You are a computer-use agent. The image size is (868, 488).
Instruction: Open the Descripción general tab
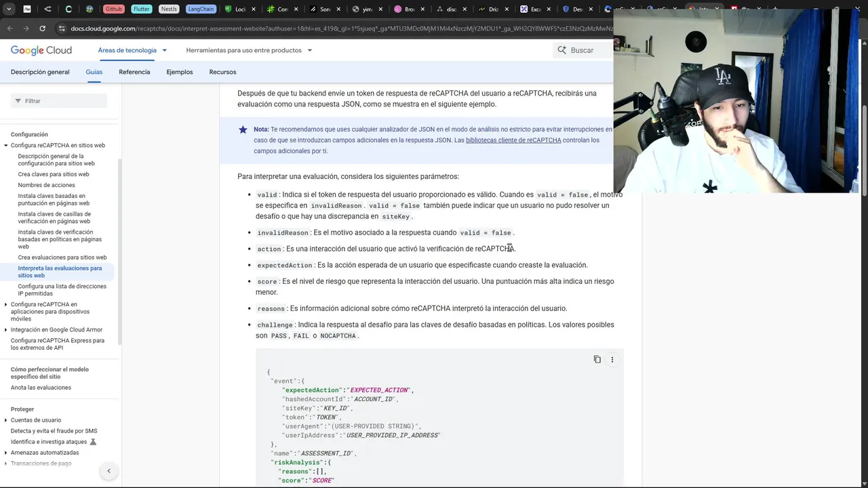[40, 72]
